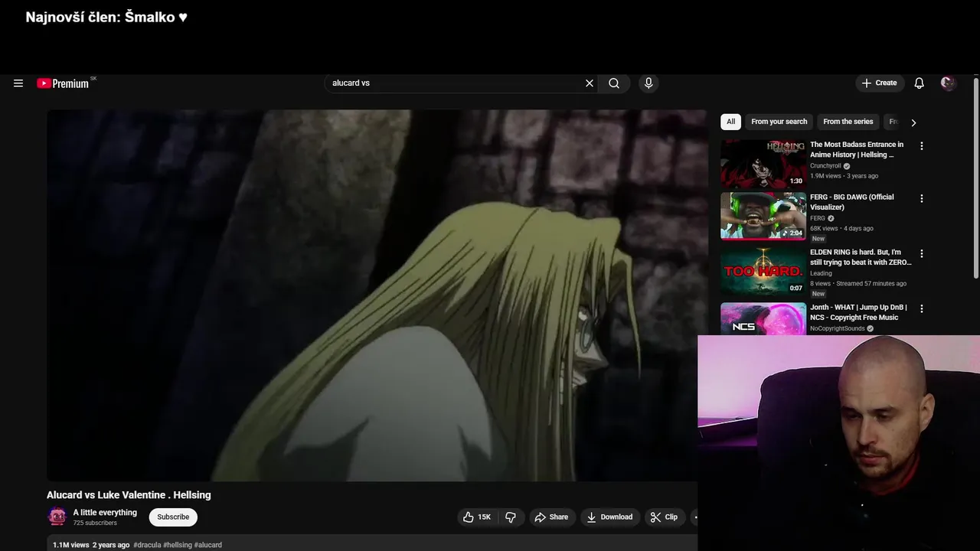Open 'The Most Badass Entrance in Anime History' title
This screenshot has width=980, height=551.
tap(857, 149)
